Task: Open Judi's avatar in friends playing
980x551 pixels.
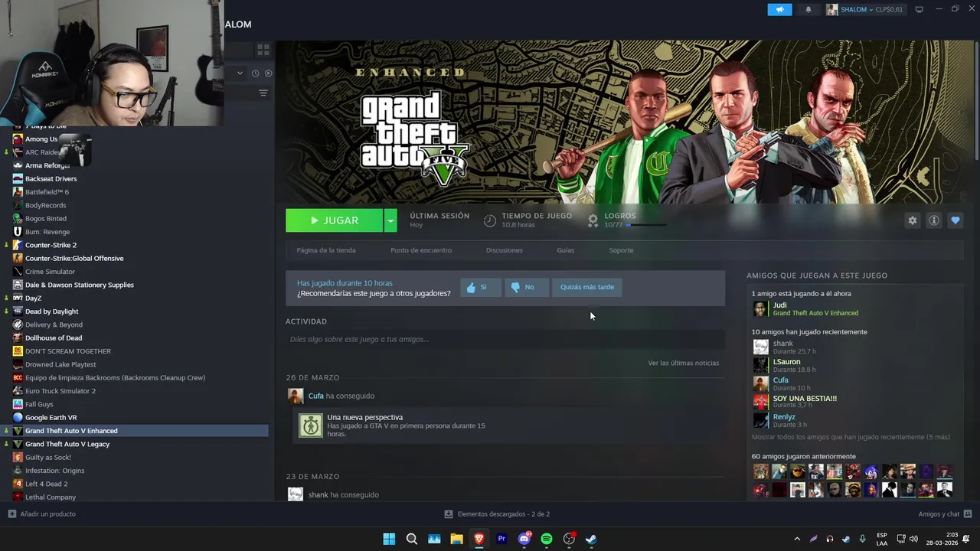Action: [x=760, y=308]
